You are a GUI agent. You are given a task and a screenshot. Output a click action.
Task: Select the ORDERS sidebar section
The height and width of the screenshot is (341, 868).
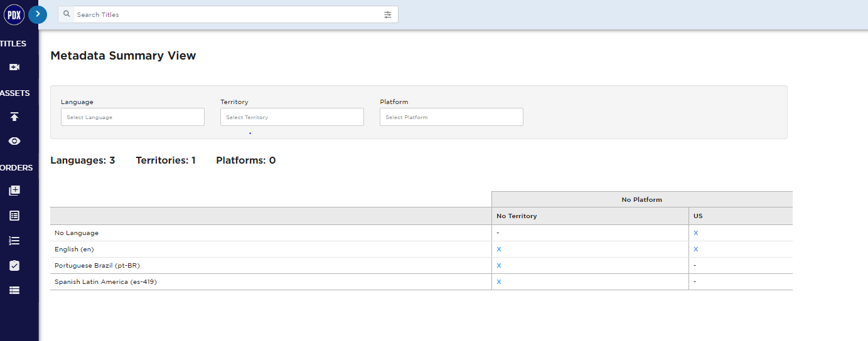16,167
